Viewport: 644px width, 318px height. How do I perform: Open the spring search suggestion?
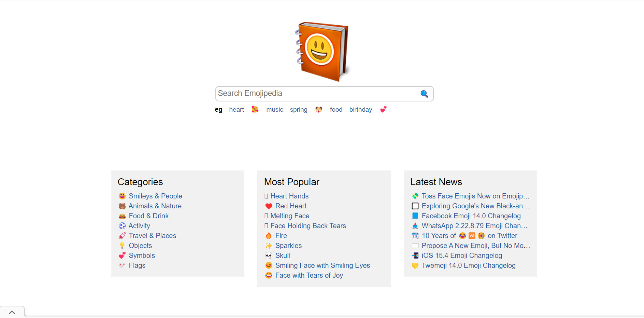(x=299, y=110)
